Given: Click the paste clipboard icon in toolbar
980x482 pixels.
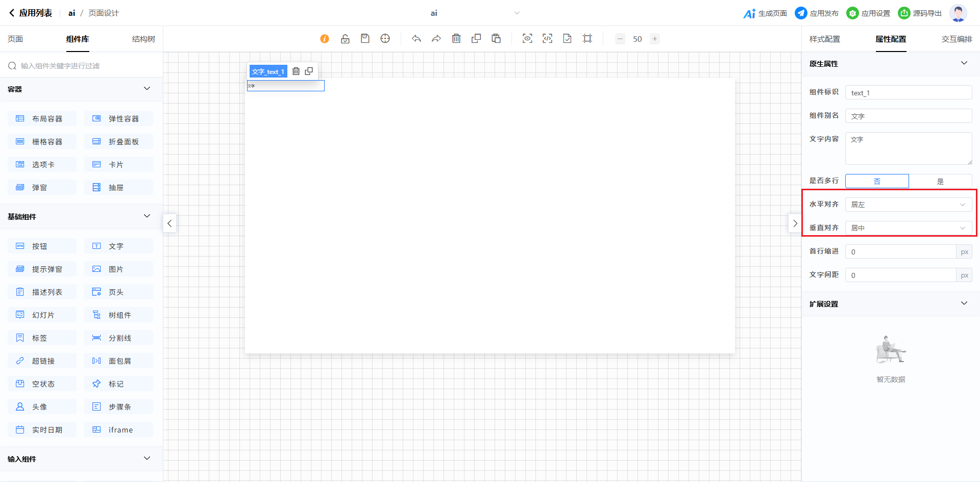Looking at the screenshot, I should (496, 39).
